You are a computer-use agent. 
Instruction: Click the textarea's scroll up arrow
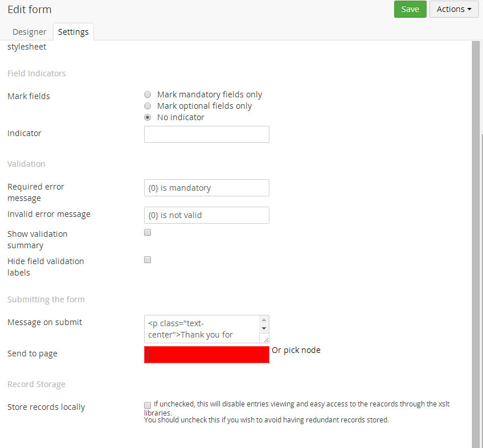pyautogui.click(x=264, y=320)
